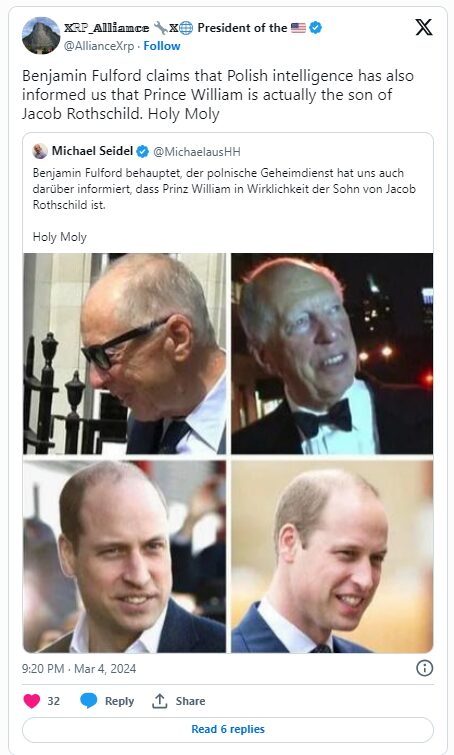Click the reply speech bubble icon
This screenshot has height=755, width=454.
(89, 701)
